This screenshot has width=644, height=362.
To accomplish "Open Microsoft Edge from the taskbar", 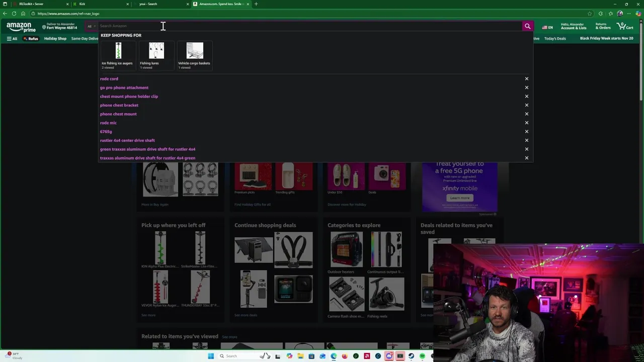I will (334, 356).
